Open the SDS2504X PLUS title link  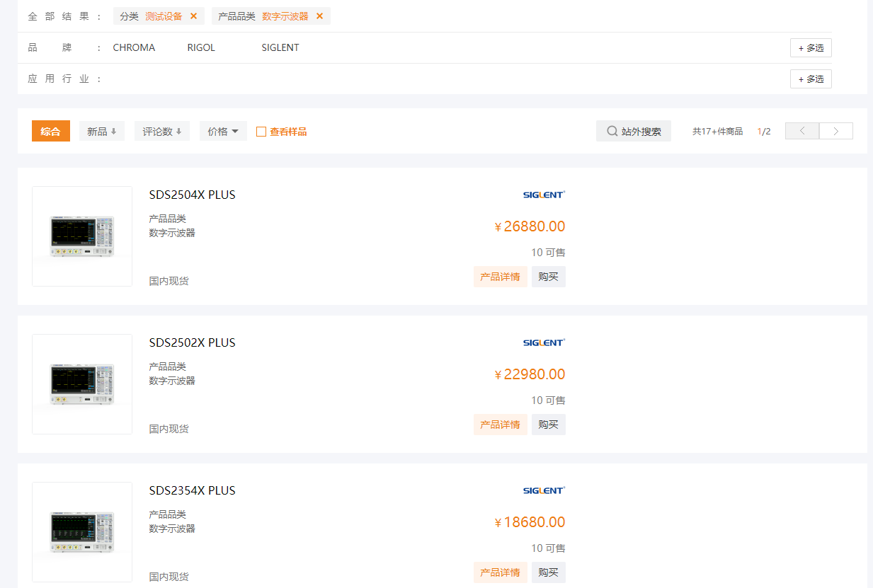tap(193, 195)
